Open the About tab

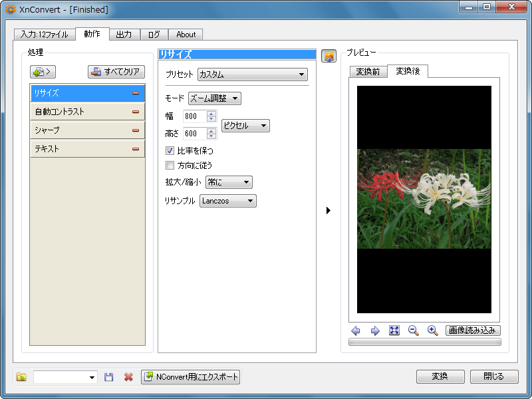click(x=186, y=35)
